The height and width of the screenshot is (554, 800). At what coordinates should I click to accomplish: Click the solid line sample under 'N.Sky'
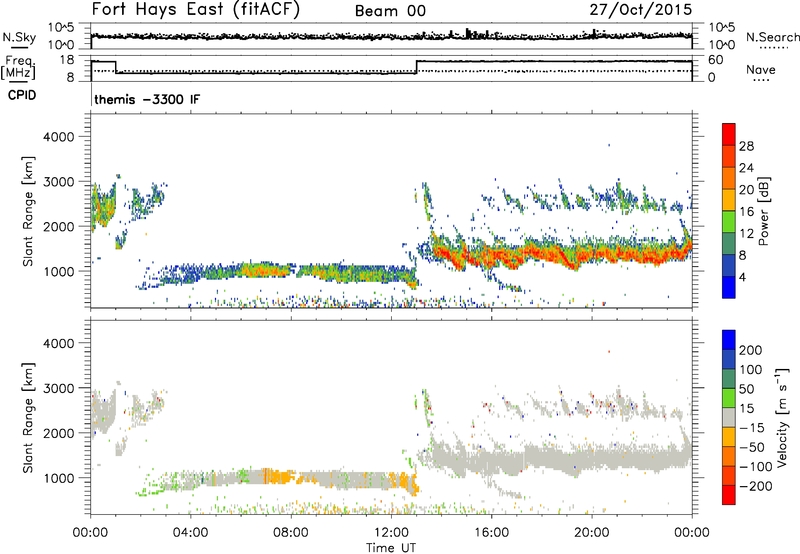tap(19, 47)
